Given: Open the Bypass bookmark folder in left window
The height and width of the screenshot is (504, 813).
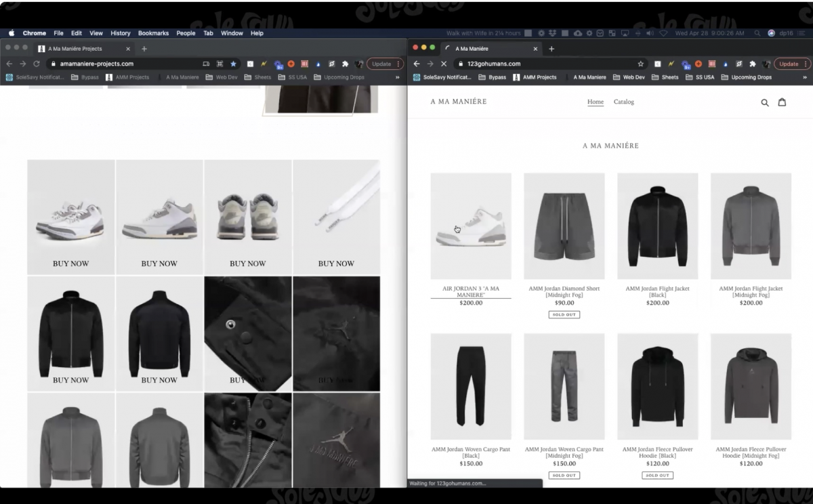Looking at the screenshot, I should click(x=85, y=77).
